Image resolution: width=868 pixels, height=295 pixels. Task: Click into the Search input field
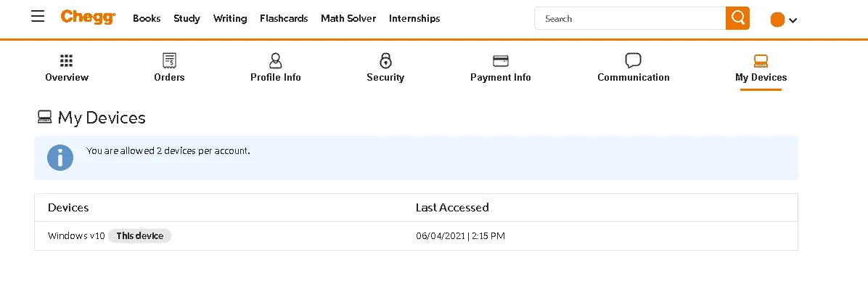(630, 18)
